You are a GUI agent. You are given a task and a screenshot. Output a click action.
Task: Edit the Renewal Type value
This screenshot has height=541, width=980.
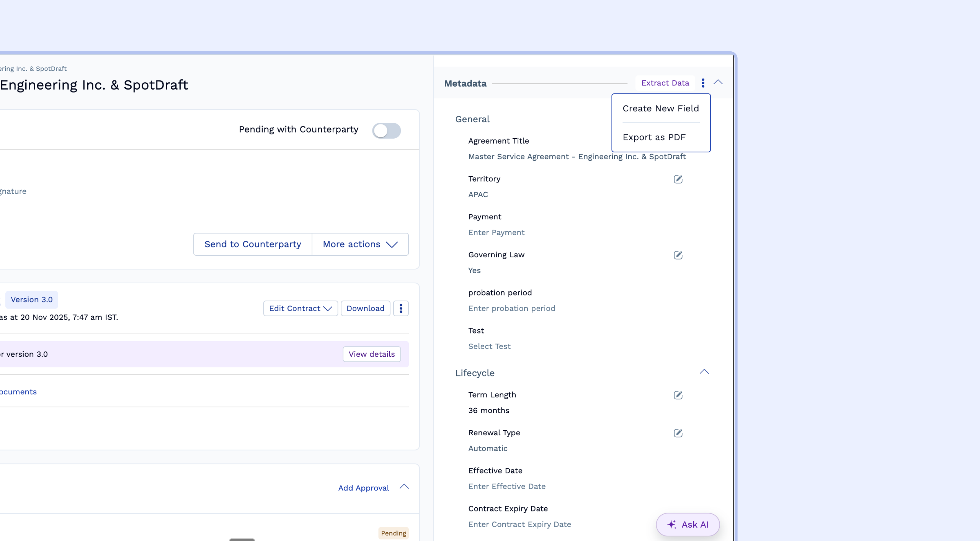(678, 433)
